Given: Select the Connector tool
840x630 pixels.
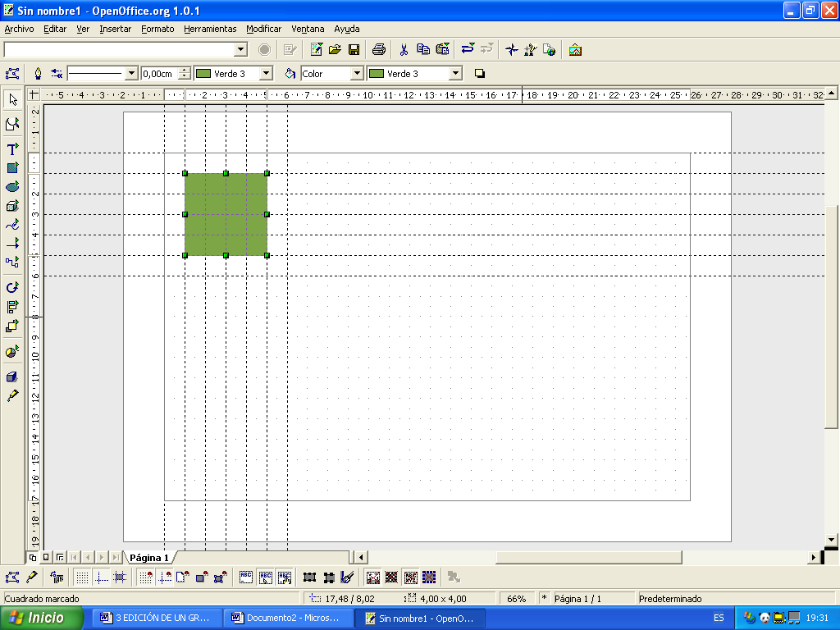Looking at the screenshot, I should tap(12, 262).
